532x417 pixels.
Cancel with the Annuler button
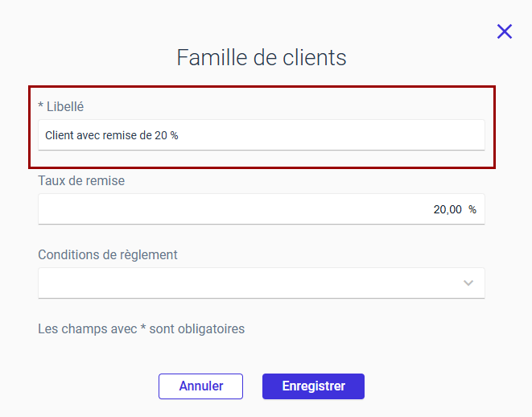coord(201,386)
